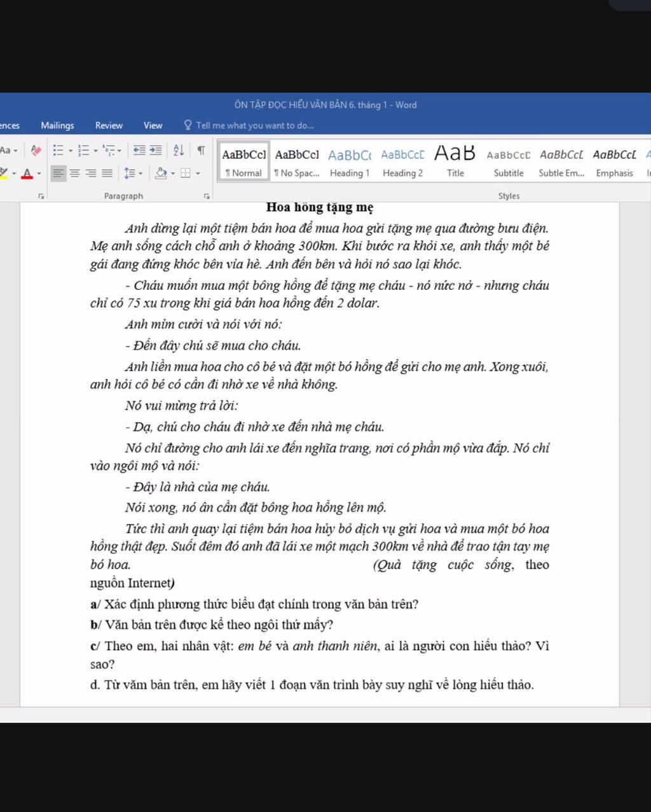The width and height of the screenshot is (651, 812).
Task: Click the line '- Đến đây chú sẽ mua cho cháu.'
Action: [x=213, y=346]
